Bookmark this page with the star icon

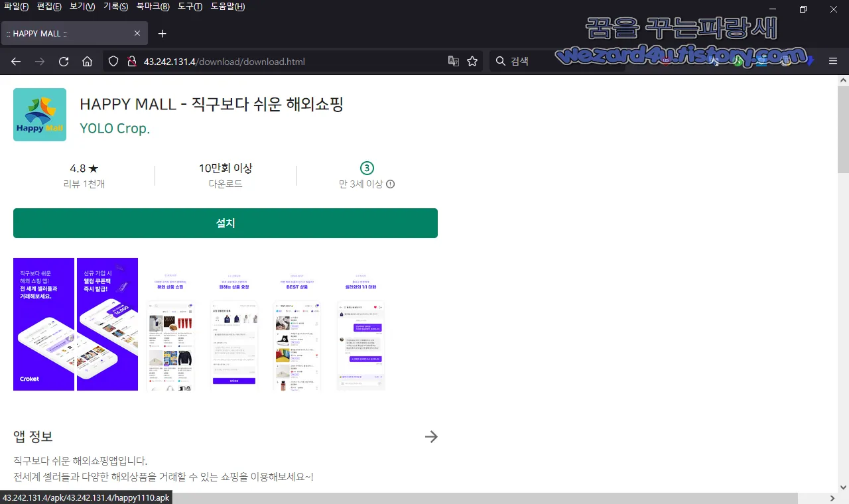coord(472,61)
